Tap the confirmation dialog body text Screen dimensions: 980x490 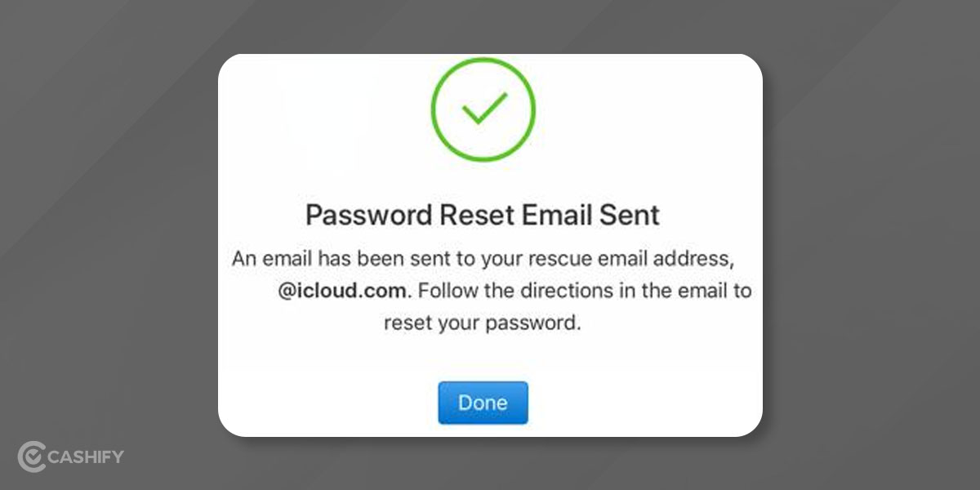point(483,291)
